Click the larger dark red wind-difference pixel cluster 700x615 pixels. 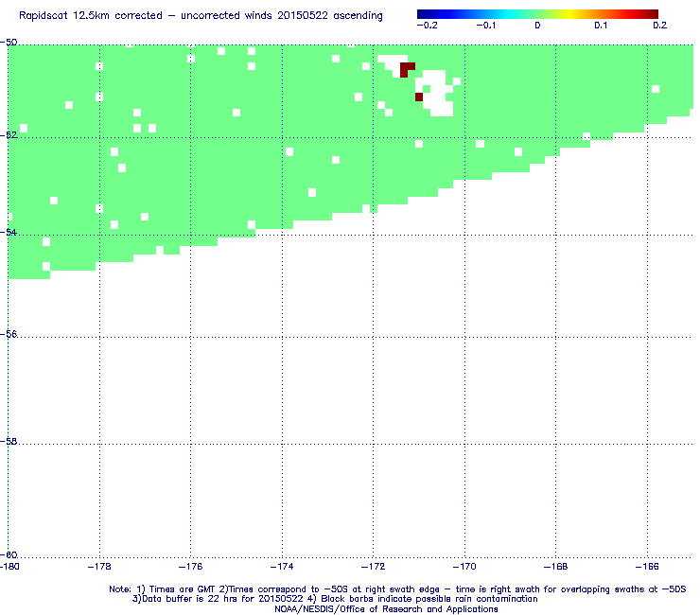pyautogui.click(x=406, y=69)
